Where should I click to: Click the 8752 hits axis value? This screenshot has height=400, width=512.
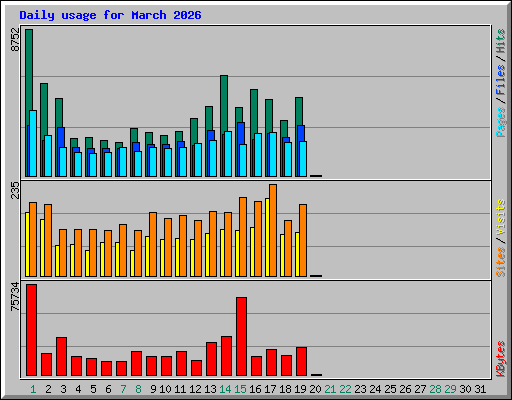(15, 39)
